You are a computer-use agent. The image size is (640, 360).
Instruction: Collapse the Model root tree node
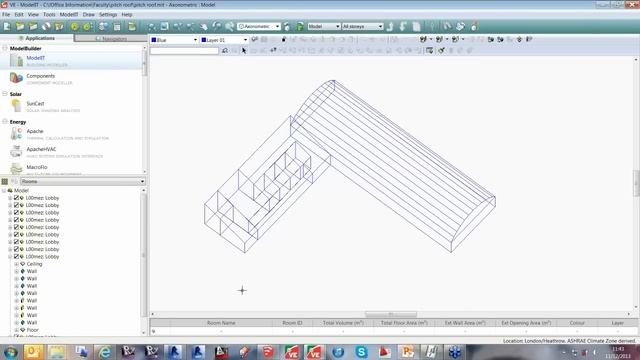(4, 191)
